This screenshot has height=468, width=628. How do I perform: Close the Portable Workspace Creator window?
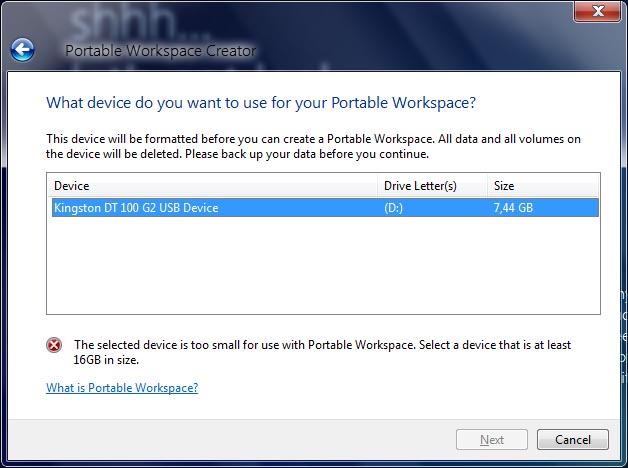[x=597, y=12]
